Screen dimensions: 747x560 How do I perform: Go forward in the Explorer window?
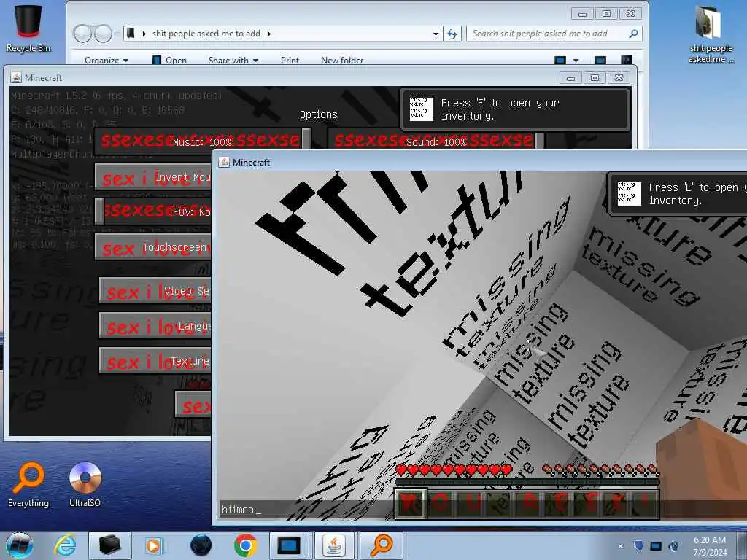[103, 34]
